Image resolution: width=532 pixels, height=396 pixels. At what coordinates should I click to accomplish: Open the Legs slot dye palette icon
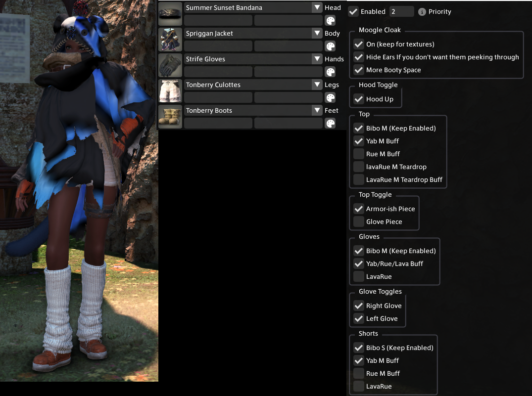[x=330, y=98]
